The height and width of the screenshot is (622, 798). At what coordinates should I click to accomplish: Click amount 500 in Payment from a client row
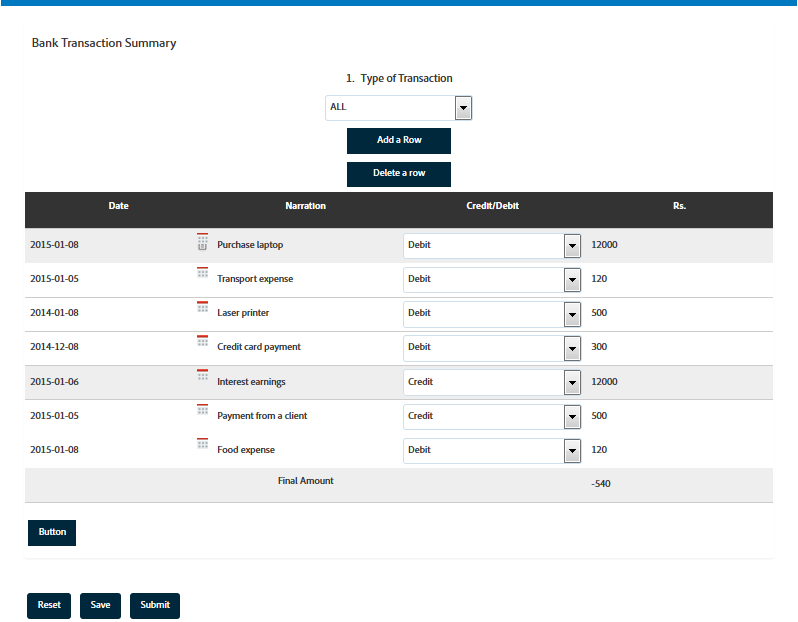[x=599, y=416]
